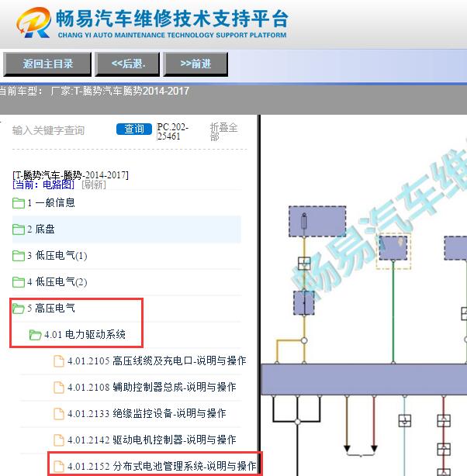
Task: Click the 当前车型 vehicle info bar text
Action: coord(94,91)
